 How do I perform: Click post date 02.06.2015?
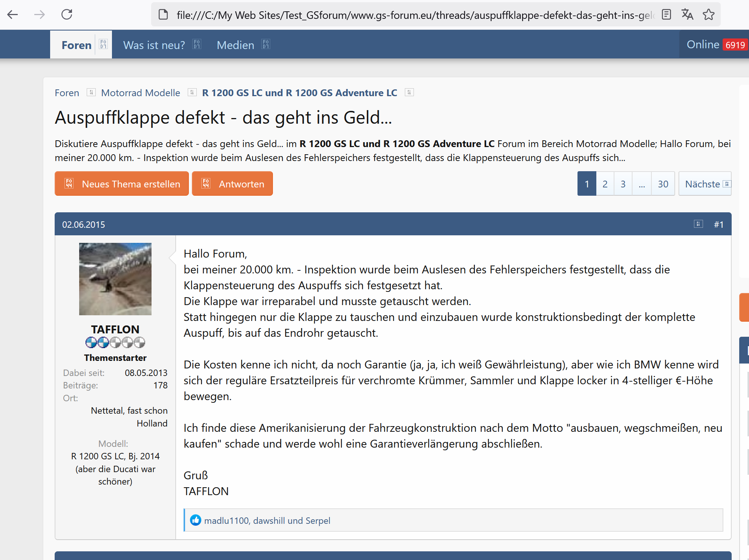pos(84,224)
